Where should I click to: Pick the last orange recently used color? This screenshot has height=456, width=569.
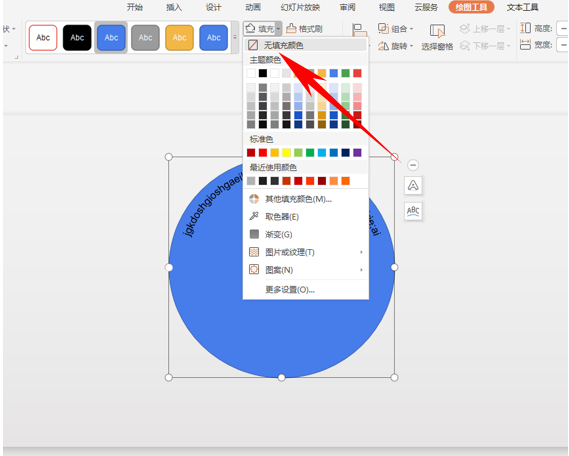345,181
